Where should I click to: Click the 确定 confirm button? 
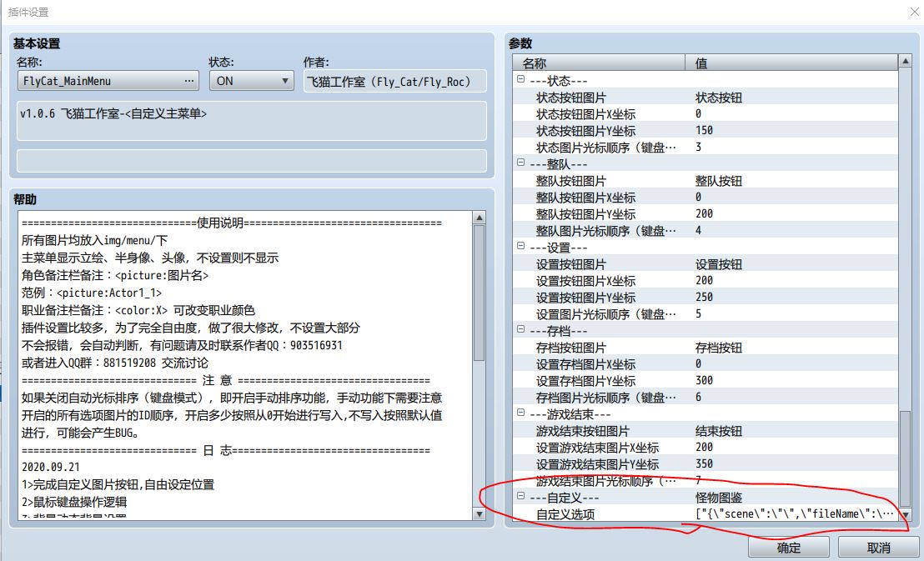788,548
